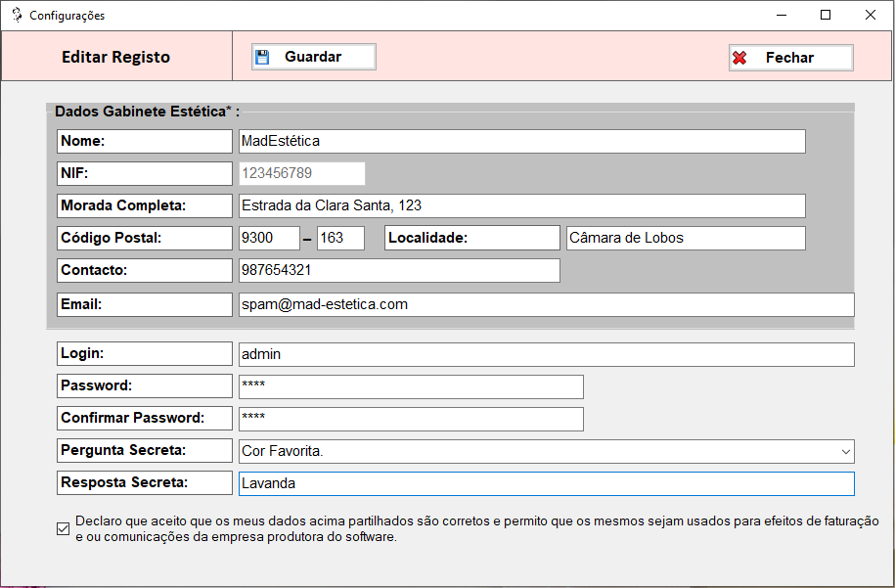Toggle the data consent declaration checkbox
Image resolution: width=895 pixels, height=588 pixels.
point(64,529)
